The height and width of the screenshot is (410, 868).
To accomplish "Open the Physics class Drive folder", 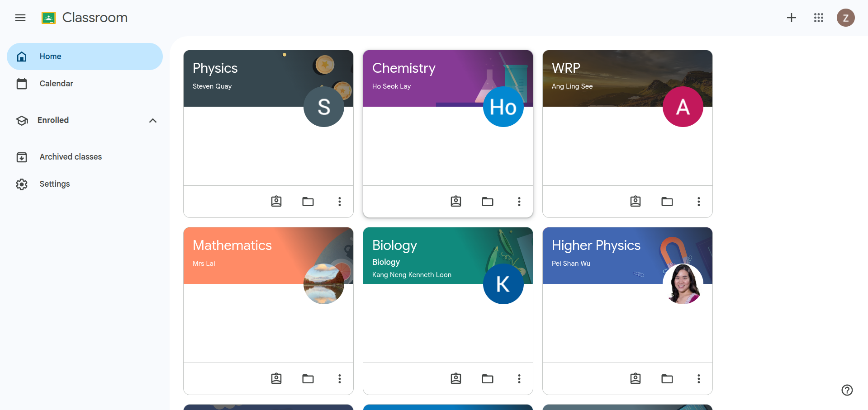I will [x=308, y=202].
